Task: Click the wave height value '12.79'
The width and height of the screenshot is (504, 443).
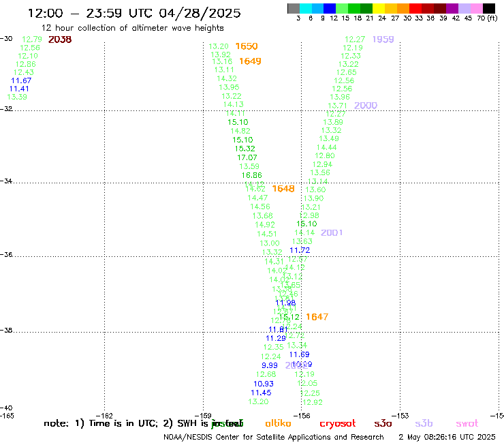Action: (x=32, y=40)
